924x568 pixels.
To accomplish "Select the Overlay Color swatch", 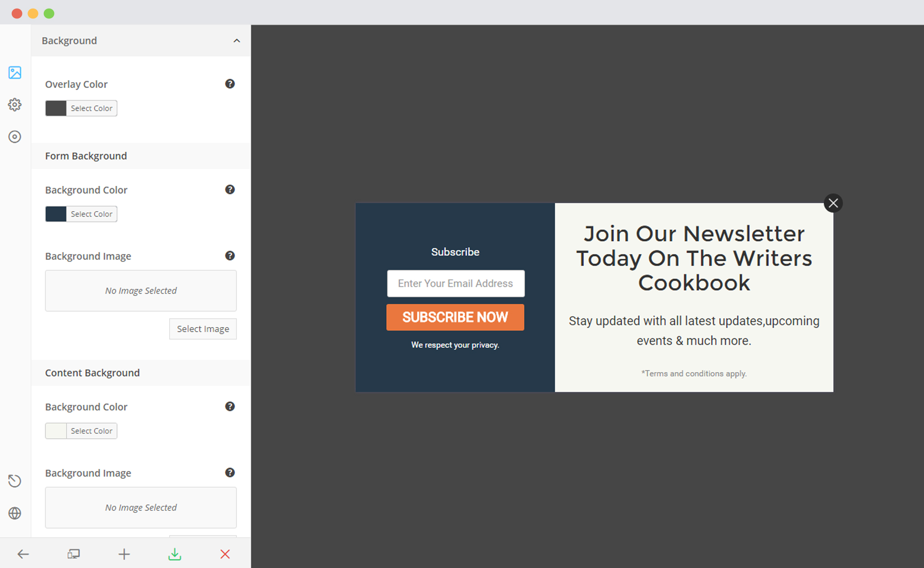I will click(x=55, y=107).
